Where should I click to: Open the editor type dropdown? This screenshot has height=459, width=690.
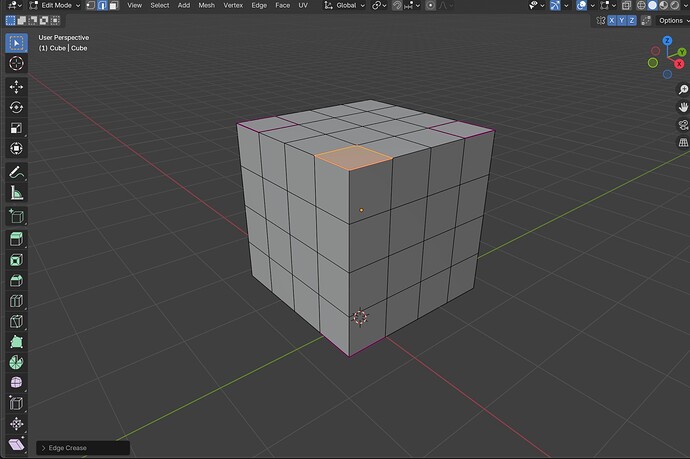[15, 5]
